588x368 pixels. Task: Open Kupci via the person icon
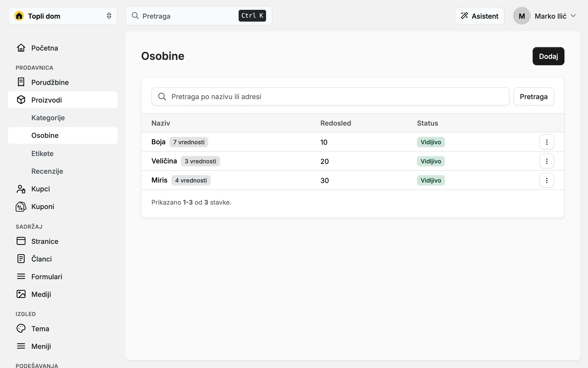point(21,189)
